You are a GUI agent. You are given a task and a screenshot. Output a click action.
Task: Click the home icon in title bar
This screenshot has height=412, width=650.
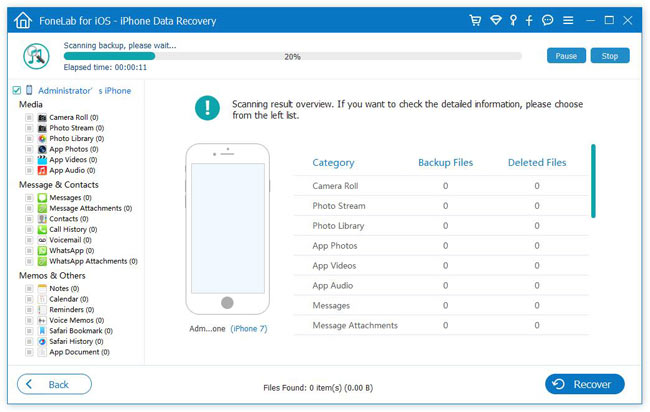click(x=23, y=20)
